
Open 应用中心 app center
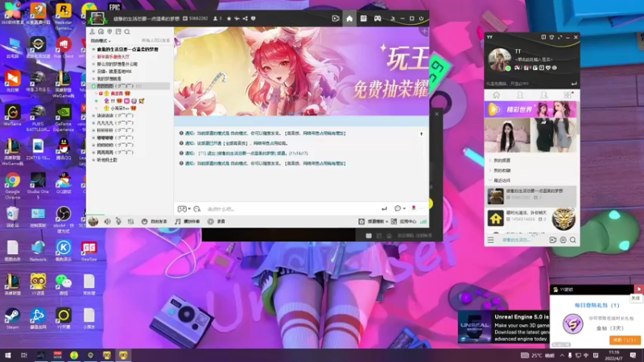click(404, 222)
